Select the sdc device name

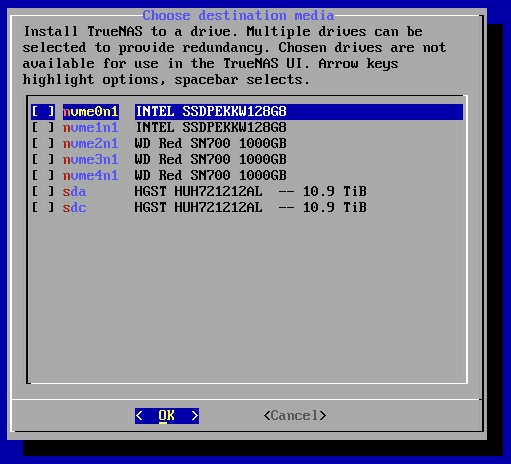pos(75,208)
